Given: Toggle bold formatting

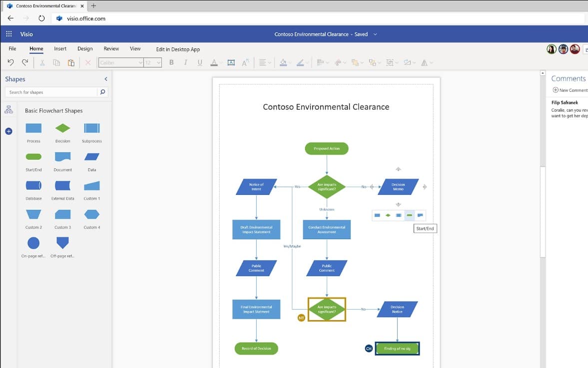Looking at the screenshot, I should [171, 62].
